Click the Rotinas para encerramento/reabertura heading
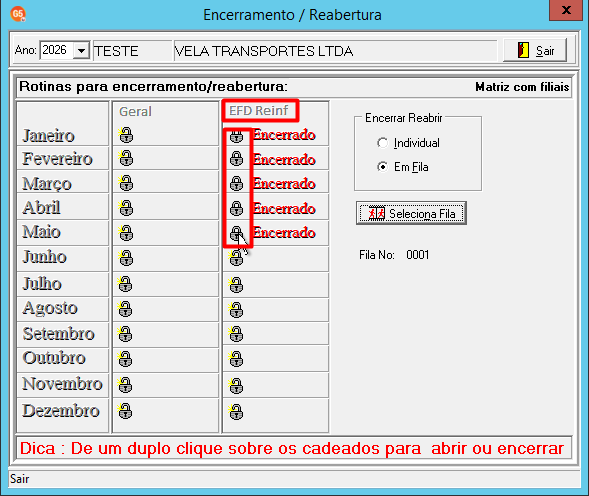This screenshot has width=589, height=496. point(153,87)
